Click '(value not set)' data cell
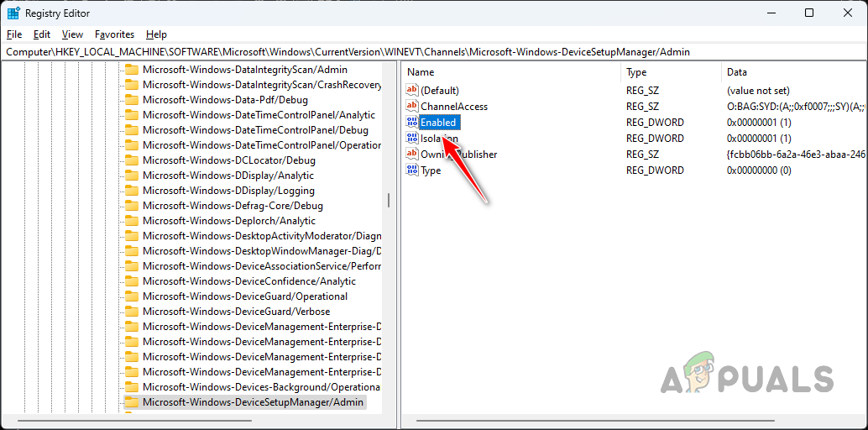Screen dimensions: 868x430 pyautogui.click(x=758, y=91)
